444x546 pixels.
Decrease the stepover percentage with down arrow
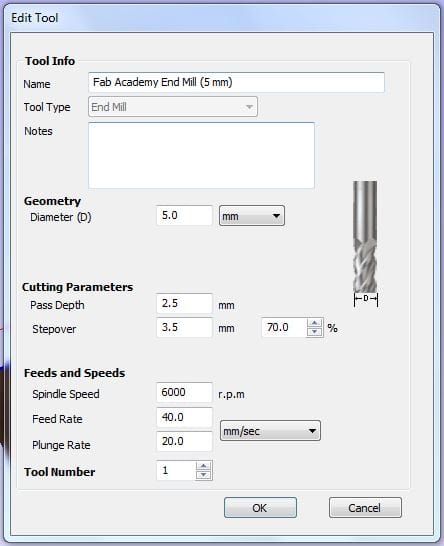(314, 332)
